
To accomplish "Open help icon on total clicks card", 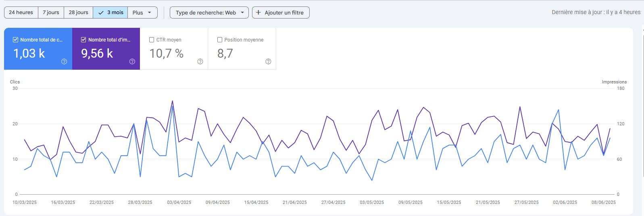I will click(64, 62).
